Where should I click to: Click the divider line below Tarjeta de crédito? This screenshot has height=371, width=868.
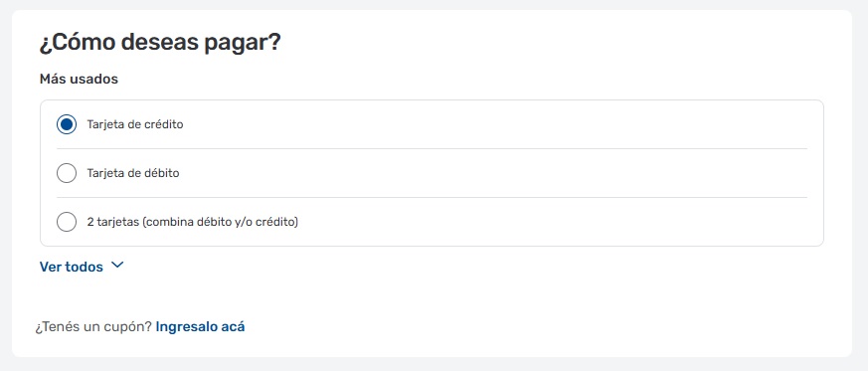[x=432, y=148]
